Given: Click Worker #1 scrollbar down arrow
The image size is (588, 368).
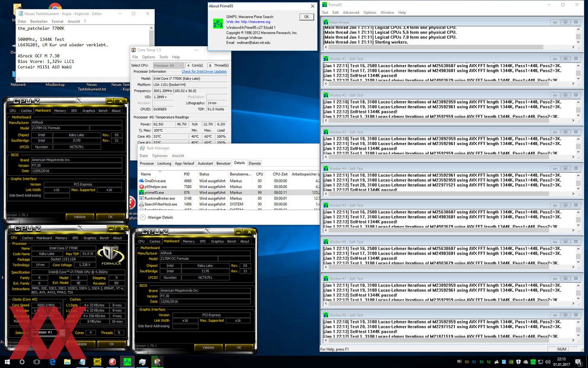Looking at the screenshot, I should [x=579, y=79].
